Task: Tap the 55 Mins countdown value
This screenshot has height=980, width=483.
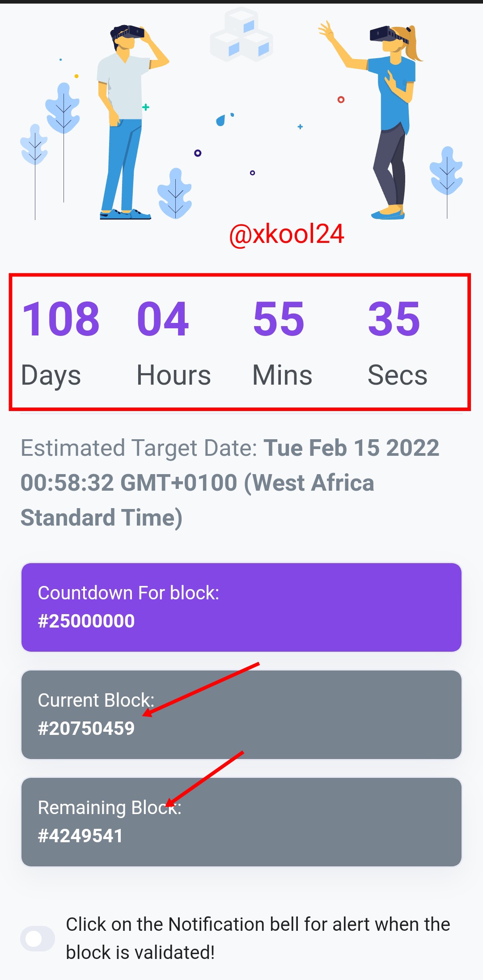Action: [x=279, y=319]
